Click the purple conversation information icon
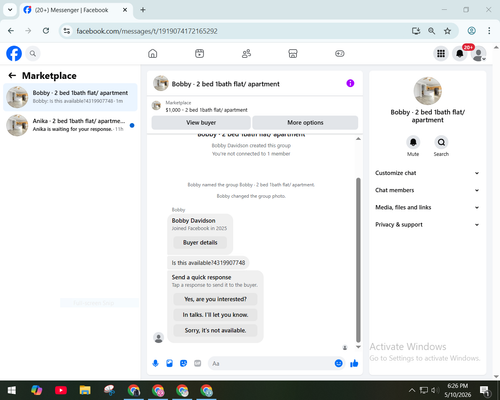This screenshot has height=400, width=500. (350, 83)
